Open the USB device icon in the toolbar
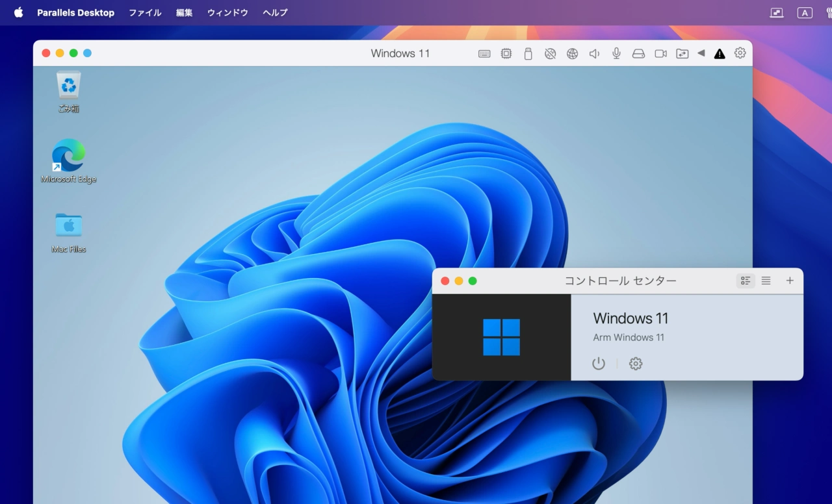This screenshot has width=832, height=504. tap(528, 53)
